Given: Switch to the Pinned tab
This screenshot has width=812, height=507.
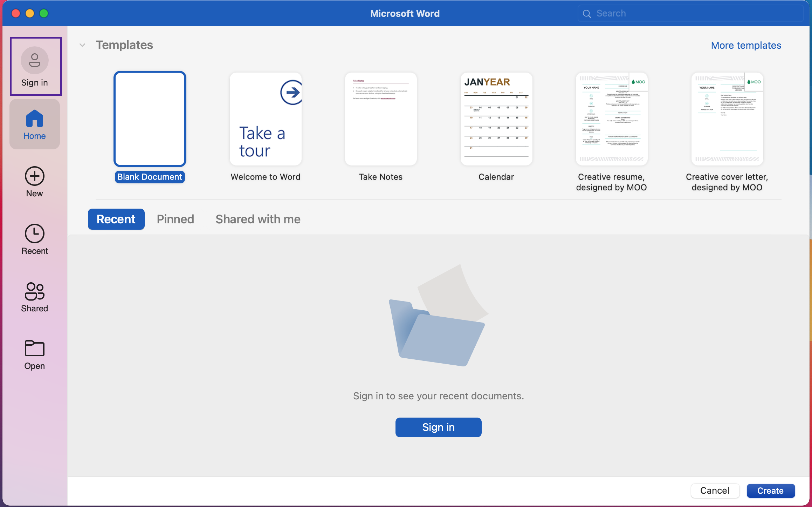Looking at the screenshot, I should click(176, 219).
